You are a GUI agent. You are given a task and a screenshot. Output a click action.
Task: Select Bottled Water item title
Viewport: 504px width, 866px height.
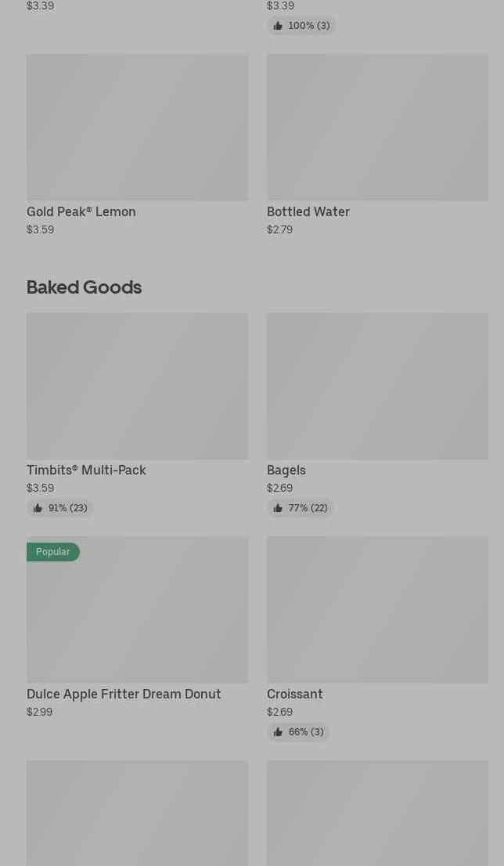pos(308,211)
